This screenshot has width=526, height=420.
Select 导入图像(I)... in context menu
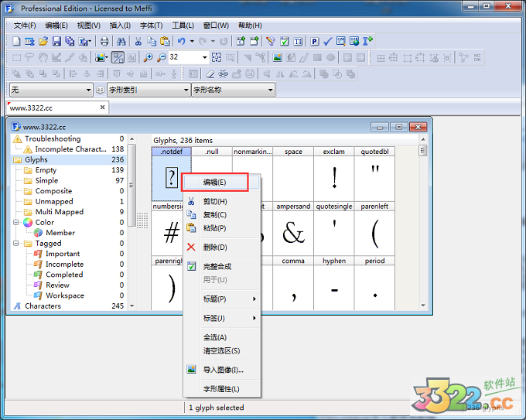222,370
